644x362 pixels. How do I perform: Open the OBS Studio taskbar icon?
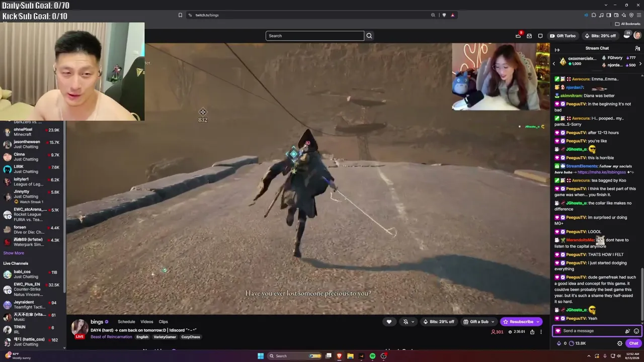click(383, 356)
